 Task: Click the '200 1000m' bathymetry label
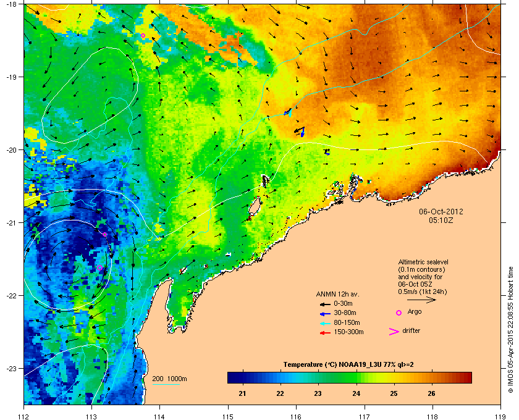[x=170, y=379]
